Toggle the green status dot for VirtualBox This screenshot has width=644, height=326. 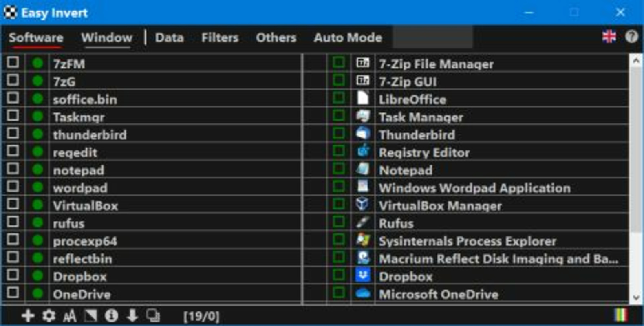point(37,204)
